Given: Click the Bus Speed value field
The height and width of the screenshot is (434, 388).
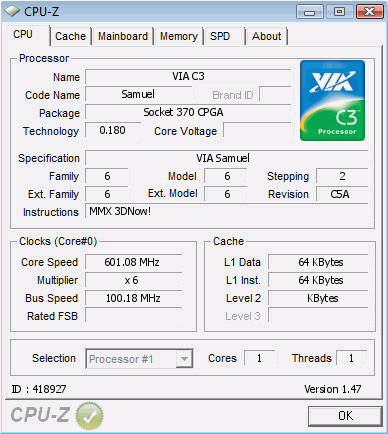Looking at the screenshot, I should (134, 298).
